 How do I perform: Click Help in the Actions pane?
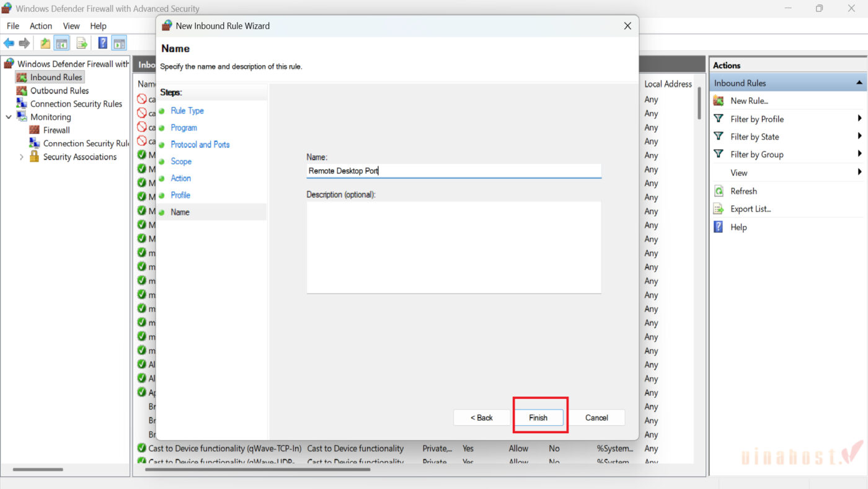pyautogui.click(x=738, y=227)
